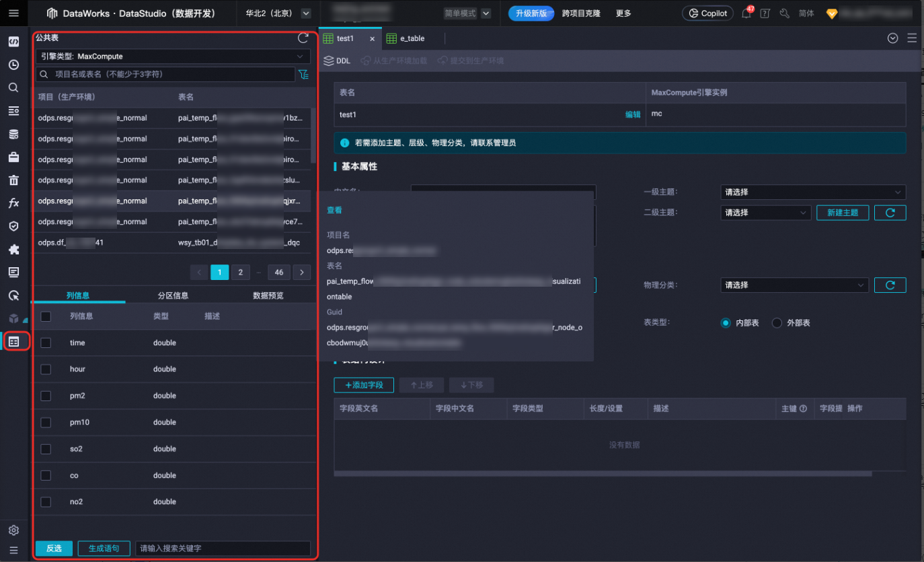Check the pm10 column checkbox
The height and width of the screenshot is (562, 924).
(x=46, y=423)
